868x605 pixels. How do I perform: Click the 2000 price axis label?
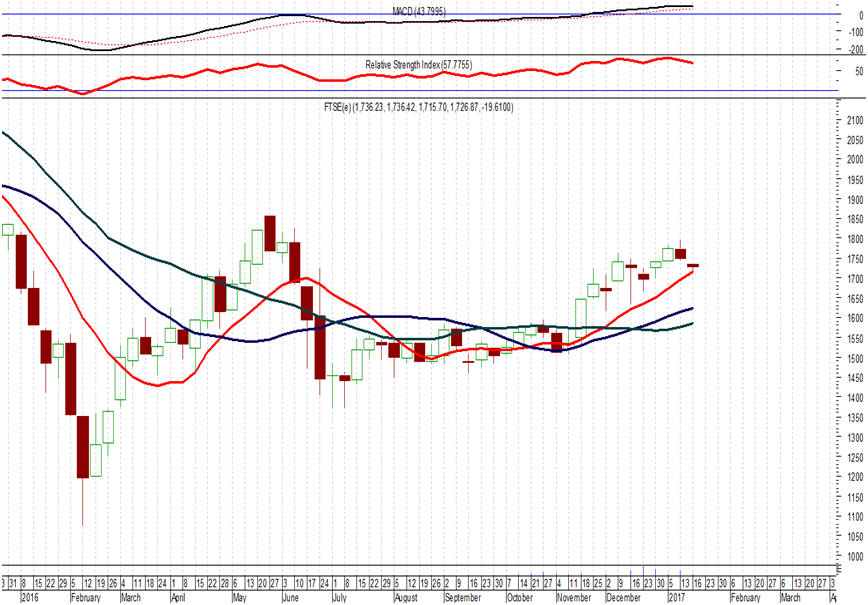[855, 161]
